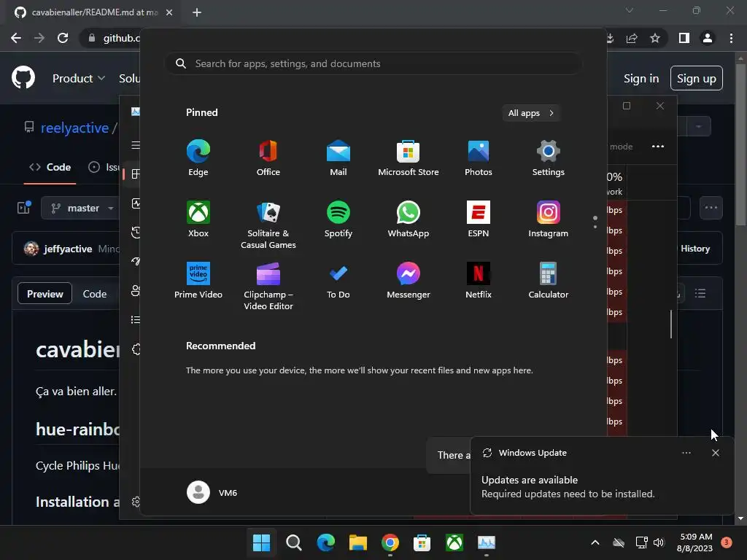Launch Spotify
Viewport: 747px width, 560px height.
pyautogui.click(x=338, y=219)
